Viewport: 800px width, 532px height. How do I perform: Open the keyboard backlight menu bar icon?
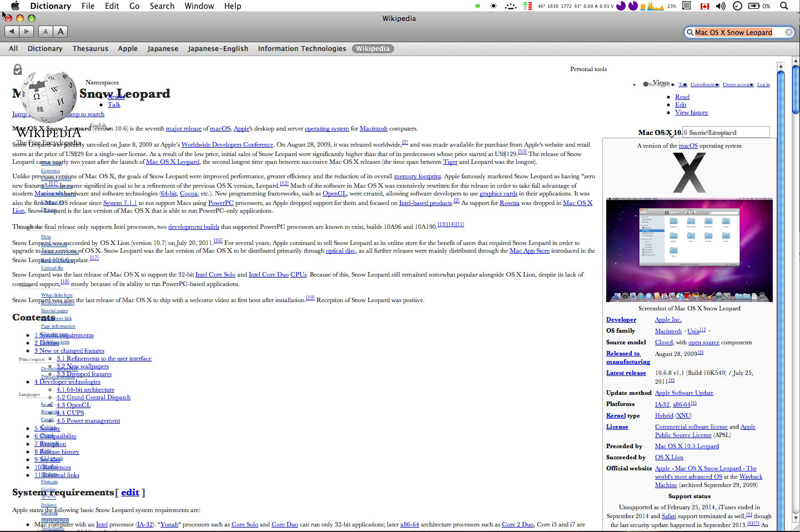[x=511, y=6]
